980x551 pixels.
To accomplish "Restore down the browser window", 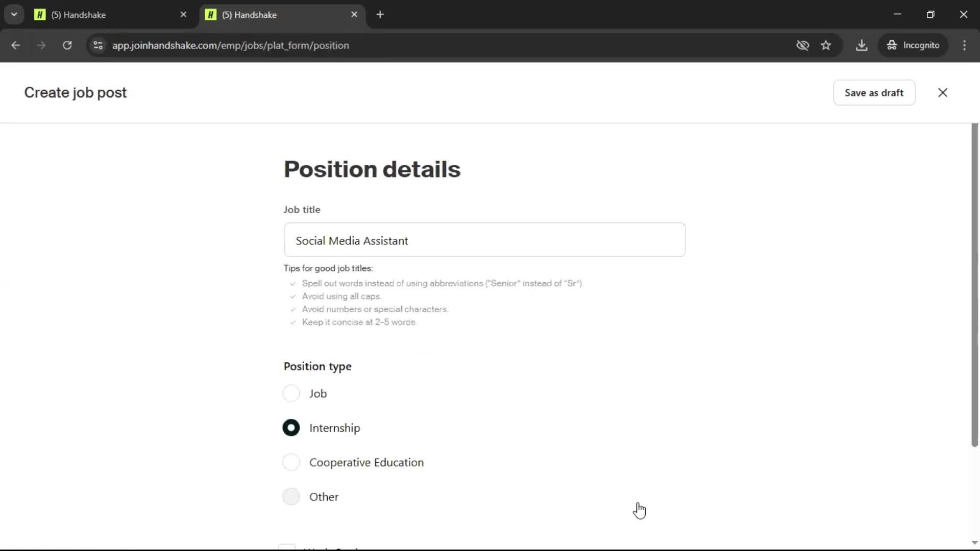I will (x=930, y=14).
